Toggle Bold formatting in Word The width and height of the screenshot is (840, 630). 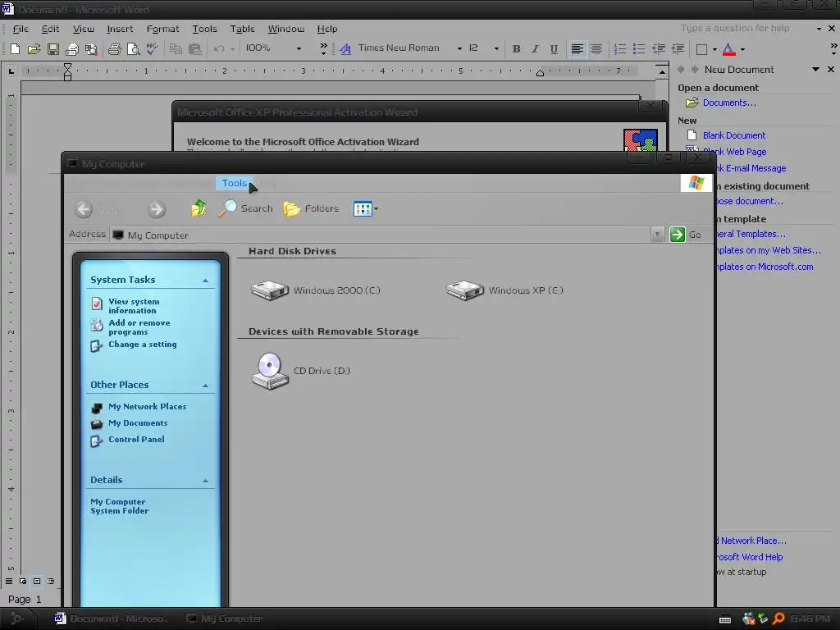516,49
